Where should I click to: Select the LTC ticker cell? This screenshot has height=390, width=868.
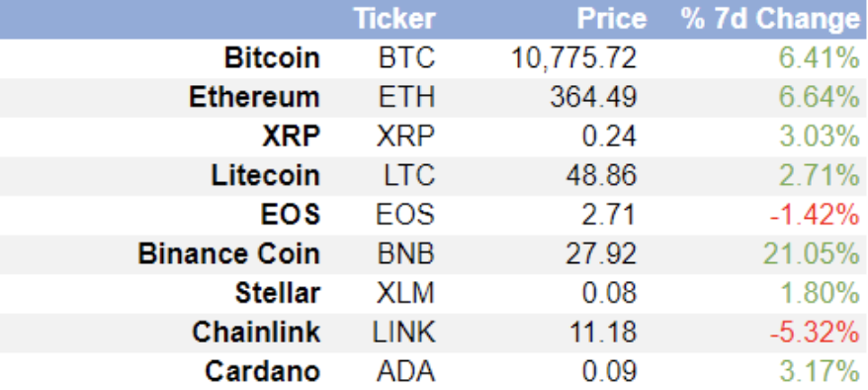click(409, 176)
